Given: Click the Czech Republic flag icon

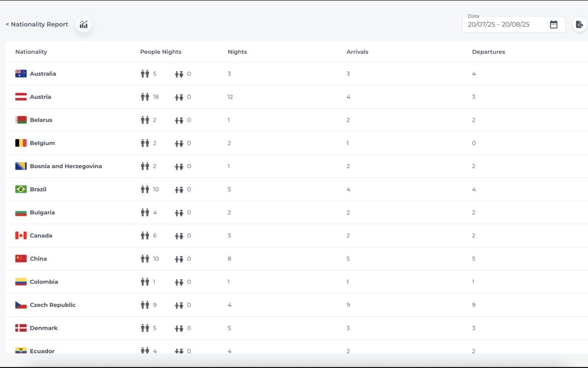Looking at the screenshot, I should [x=21, y=305].
